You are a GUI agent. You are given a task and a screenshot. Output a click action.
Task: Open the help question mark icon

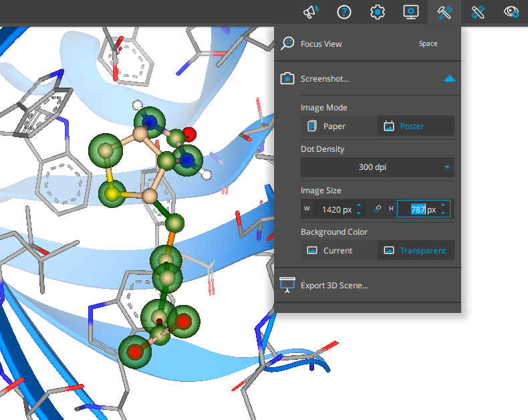click(x=344, y=12)
